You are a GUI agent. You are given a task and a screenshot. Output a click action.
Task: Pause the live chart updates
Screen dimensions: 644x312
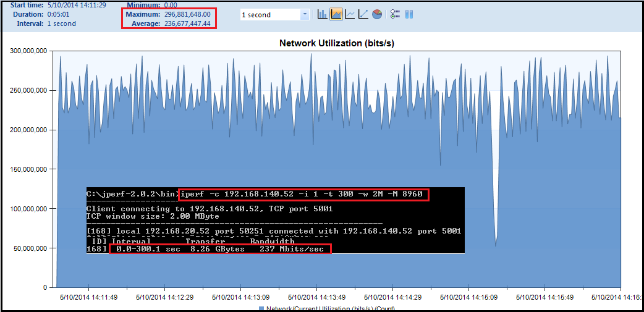coord(409,14)
